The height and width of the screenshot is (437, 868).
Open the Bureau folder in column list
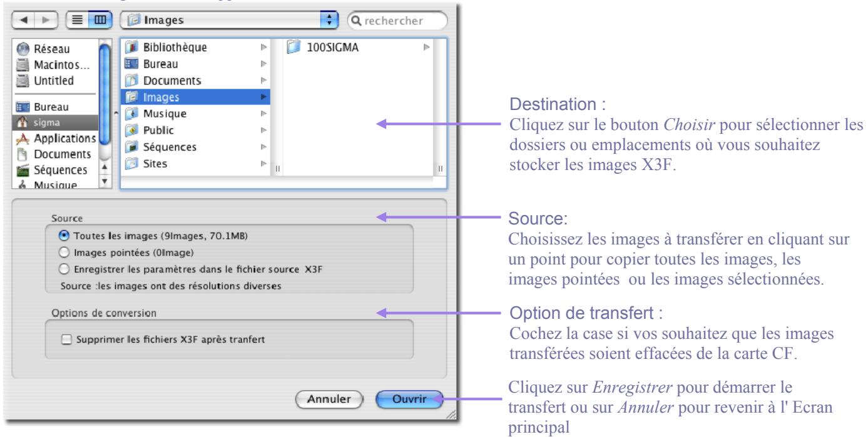(195, 63)
